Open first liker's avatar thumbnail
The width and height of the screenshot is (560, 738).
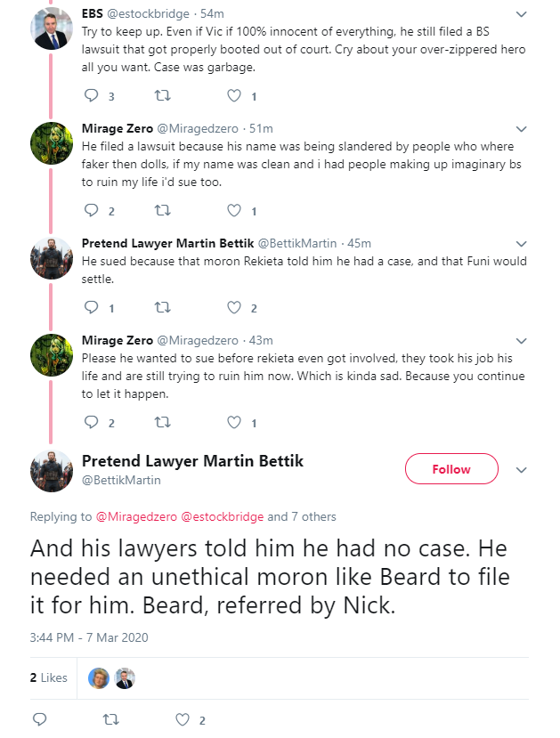99,678
